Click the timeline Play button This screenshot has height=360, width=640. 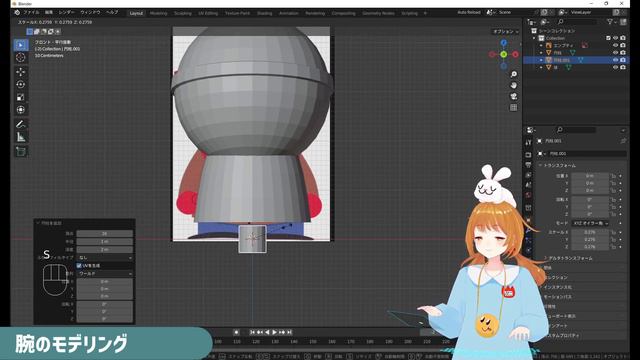tap(275, 332)
